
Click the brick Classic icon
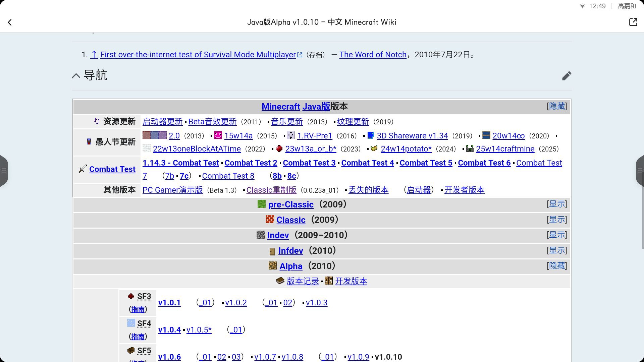point(270,220)
